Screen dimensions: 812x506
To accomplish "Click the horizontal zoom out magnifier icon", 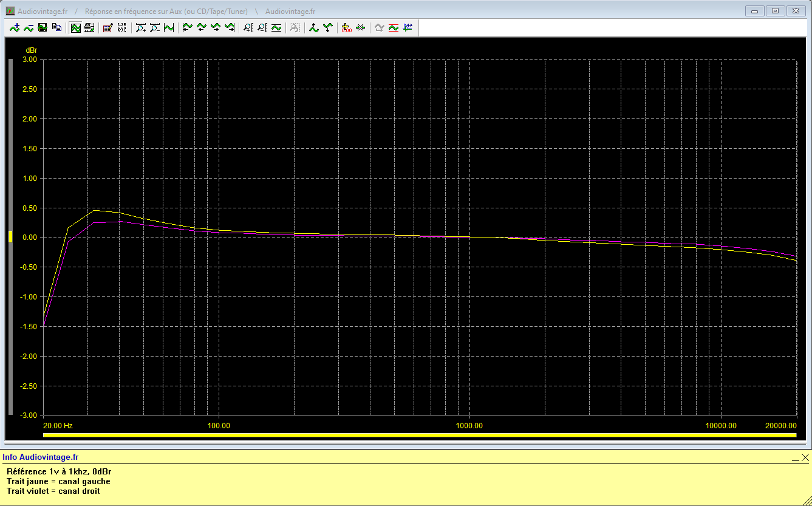I will pos(155,27).
